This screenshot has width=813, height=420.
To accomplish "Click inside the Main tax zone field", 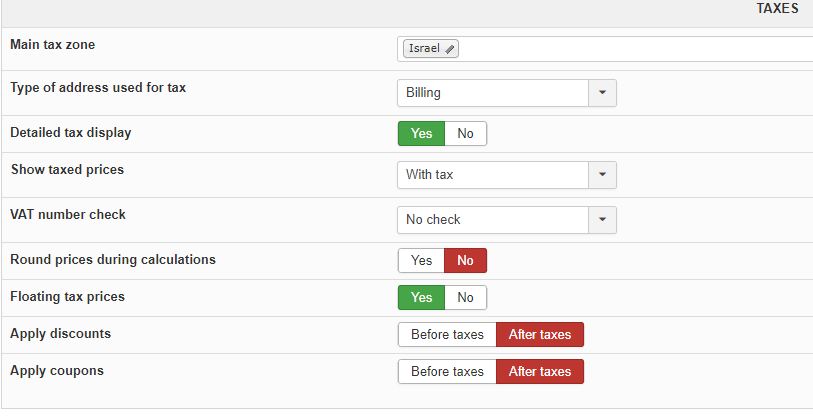I will click(630, 48).
